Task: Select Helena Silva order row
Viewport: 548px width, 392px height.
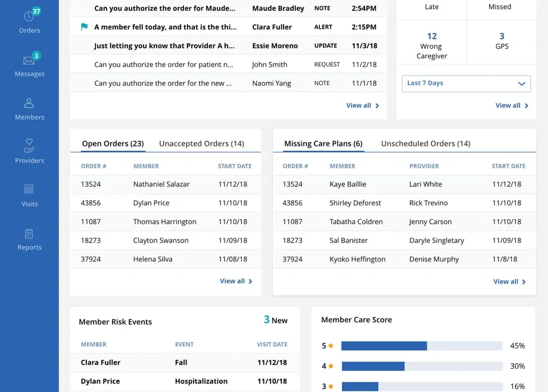Action: (x=166, y=259)
